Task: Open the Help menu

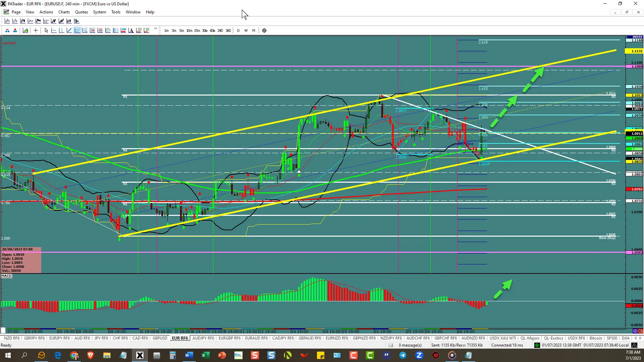Action: (150, 12)
